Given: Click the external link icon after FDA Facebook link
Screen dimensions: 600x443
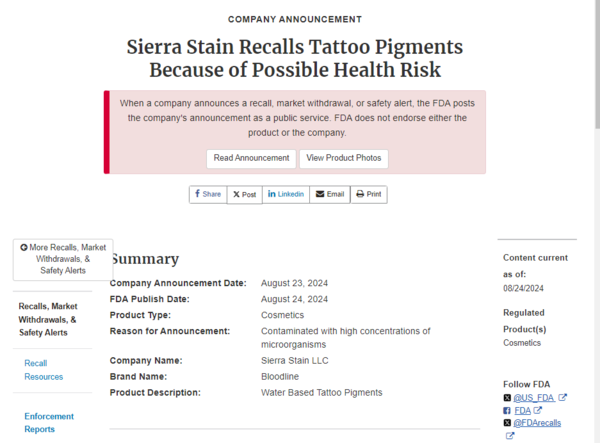Looking at the screenshot, I should click(538, 411).
